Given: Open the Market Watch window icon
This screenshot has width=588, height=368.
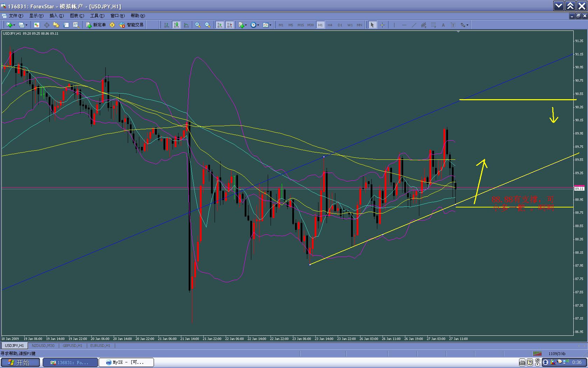Looking at the screenshot, I should (37, 25).
